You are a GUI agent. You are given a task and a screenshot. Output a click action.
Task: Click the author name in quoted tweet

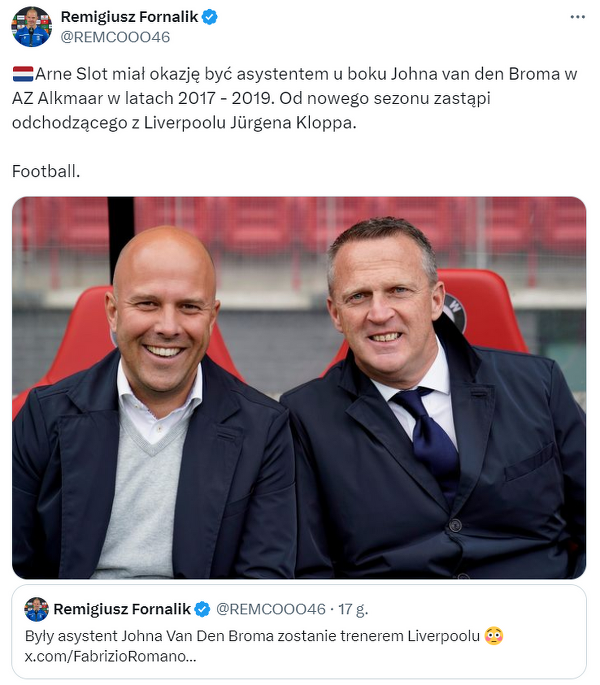pyautogui.click(x=121, y=610)
